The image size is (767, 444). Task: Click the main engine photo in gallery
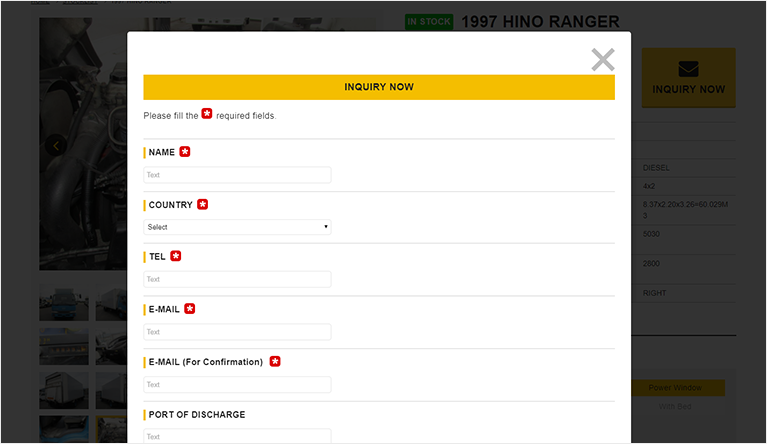[83, 144]
